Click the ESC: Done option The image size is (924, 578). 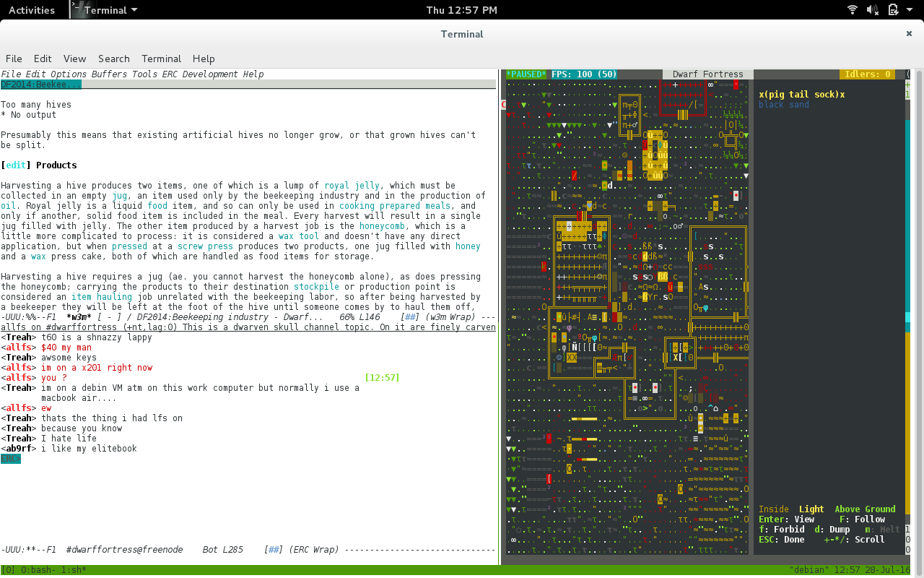pos(782,540)
